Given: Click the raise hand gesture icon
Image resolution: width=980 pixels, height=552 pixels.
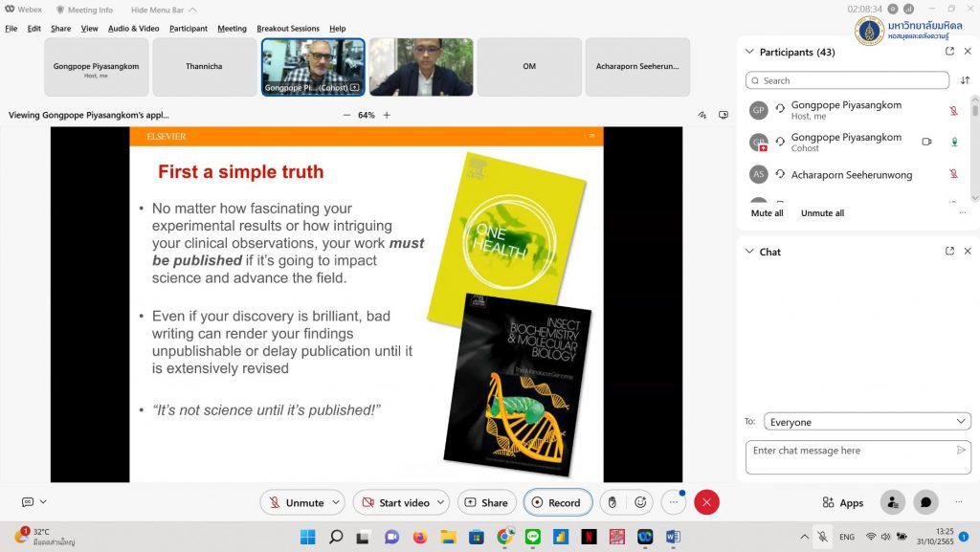Looking at the screenshot, I should [x=612, y=502].
